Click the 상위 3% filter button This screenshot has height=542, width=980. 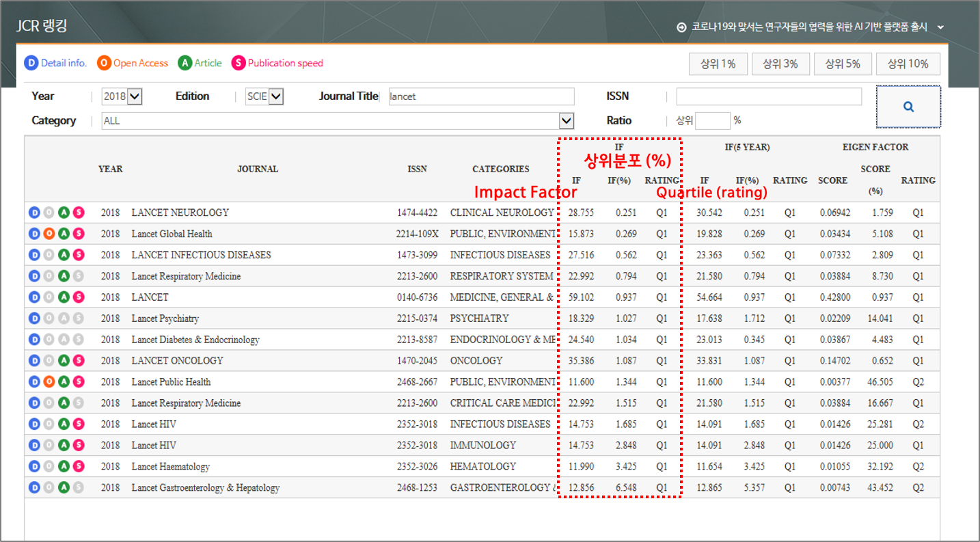point(780,64)
